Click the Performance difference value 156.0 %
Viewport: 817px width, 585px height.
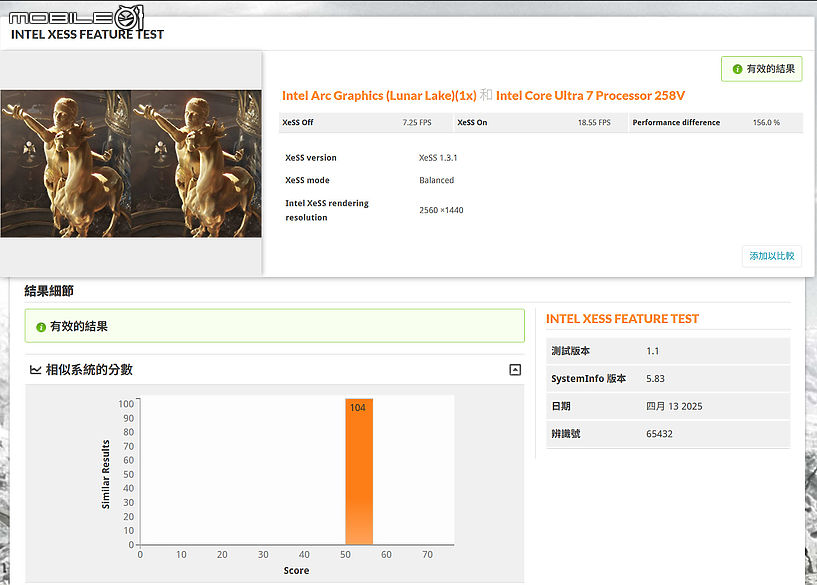tap(766, 122)
